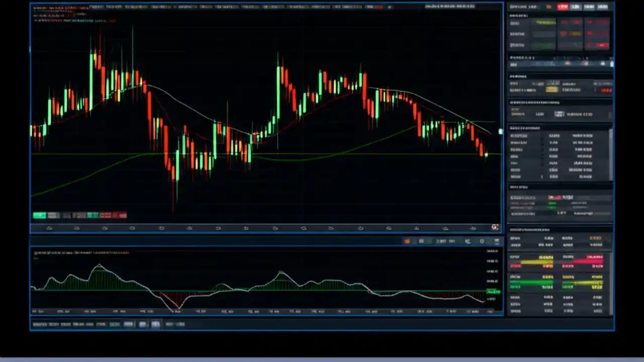Click the settings gear on the oscillator panel

[481, 241]
